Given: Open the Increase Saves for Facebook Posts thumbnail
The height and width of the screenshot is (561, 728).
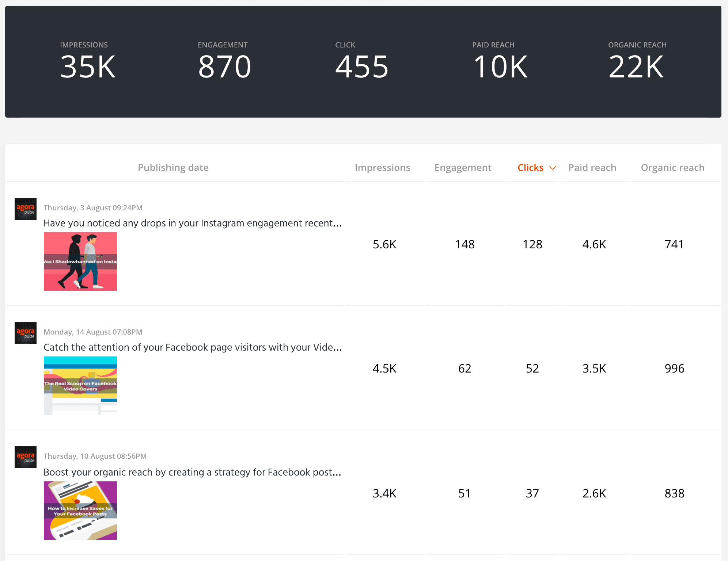Looking at the screenshot, I should 80,511.
